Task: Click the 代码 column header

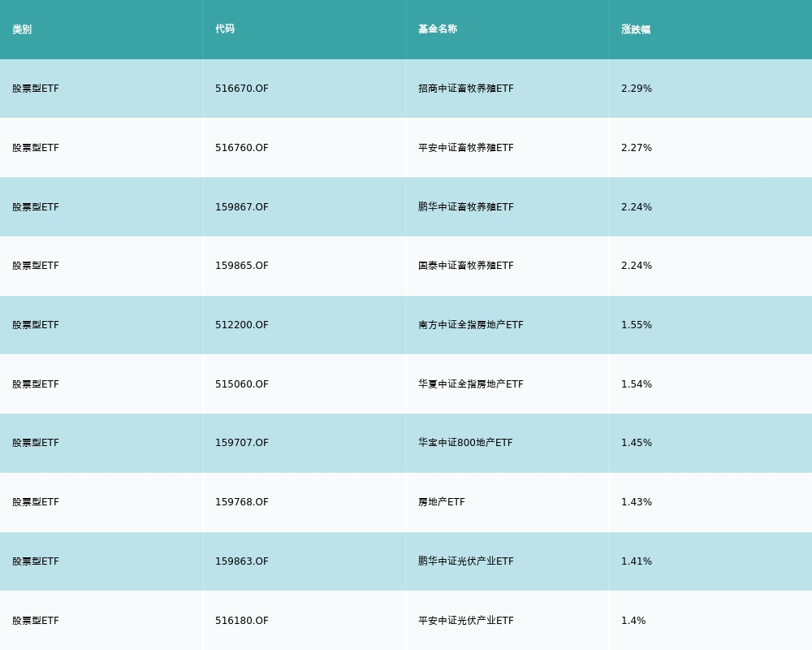Action: (225, 29)
